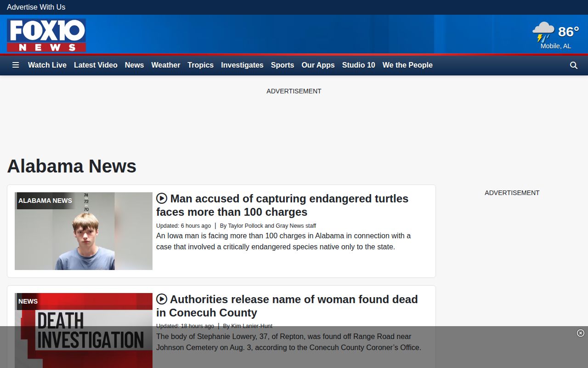This screenshot has width=588, height=368.
Task: Open the site search magnifier
Action: [574, 65]
